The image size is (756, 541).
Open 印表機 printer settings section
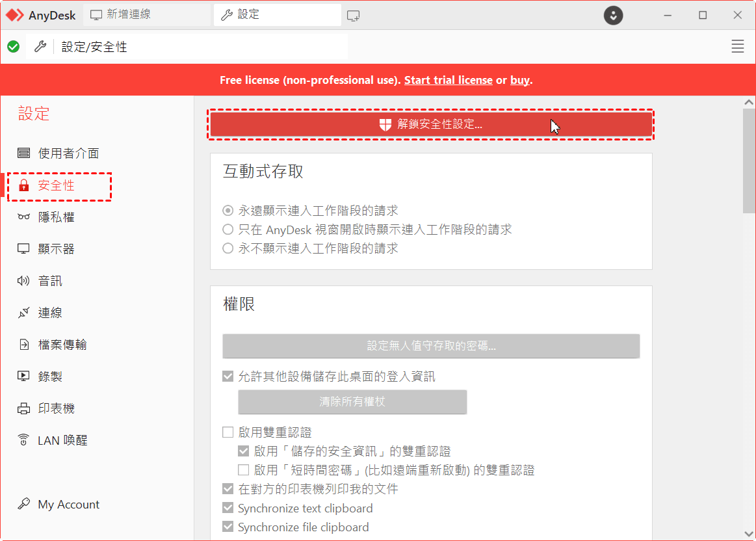pyautogui.click(x=56, y=408)
